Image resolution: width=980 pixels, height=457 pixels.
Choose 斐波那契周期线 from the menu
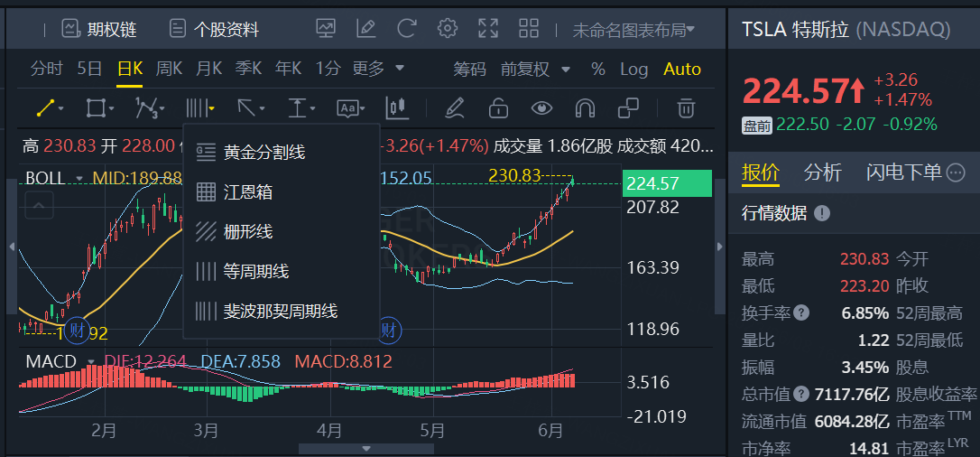282,311
